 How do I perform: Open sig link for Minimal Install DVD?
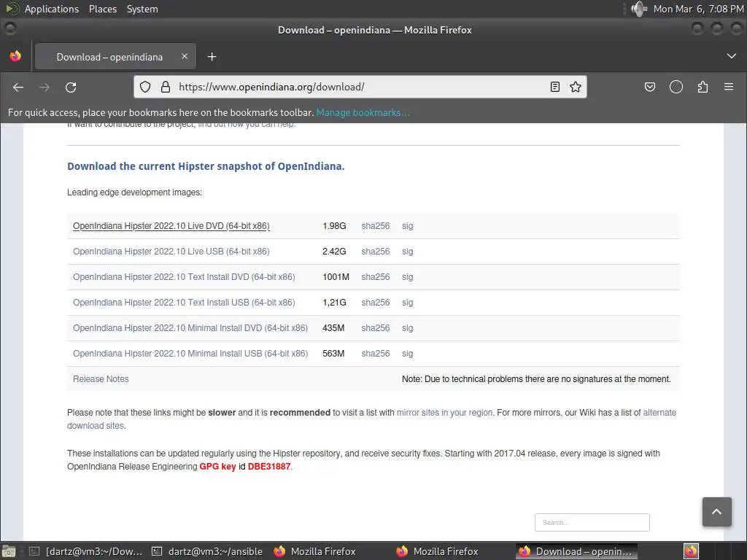407,328
